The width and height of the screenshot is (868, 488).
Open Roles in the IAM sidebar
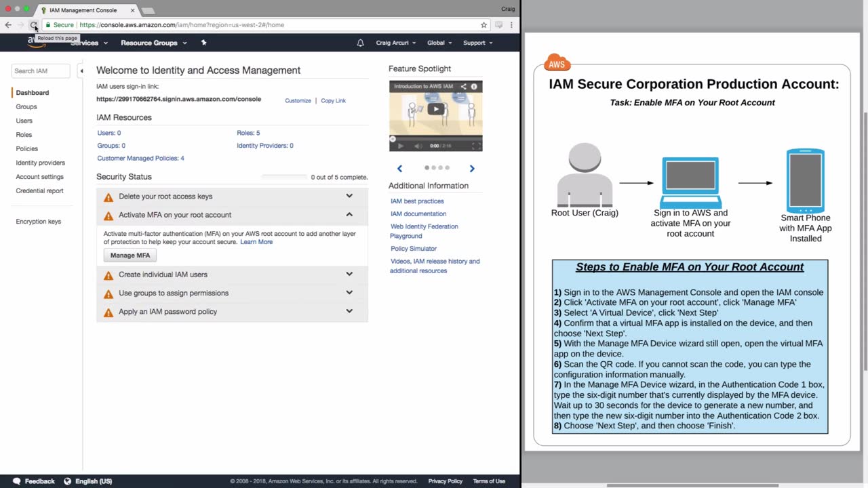click(24, 135)
